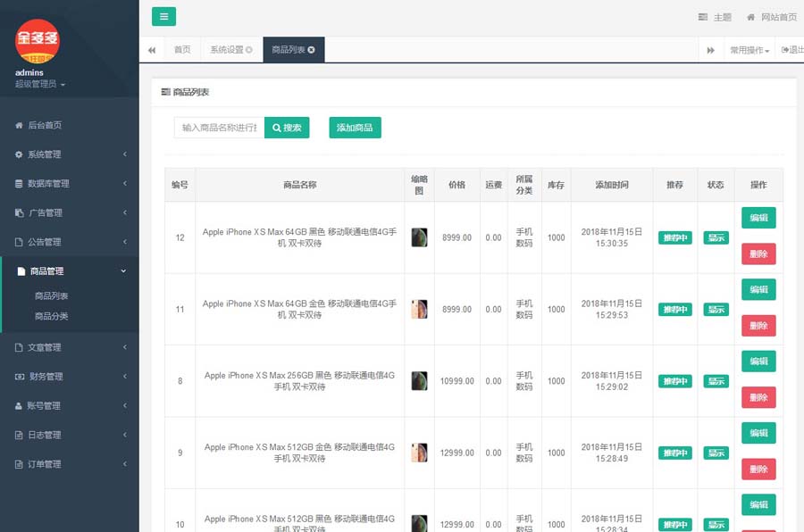Open the 常用操作 dropdown

point(749,50)
